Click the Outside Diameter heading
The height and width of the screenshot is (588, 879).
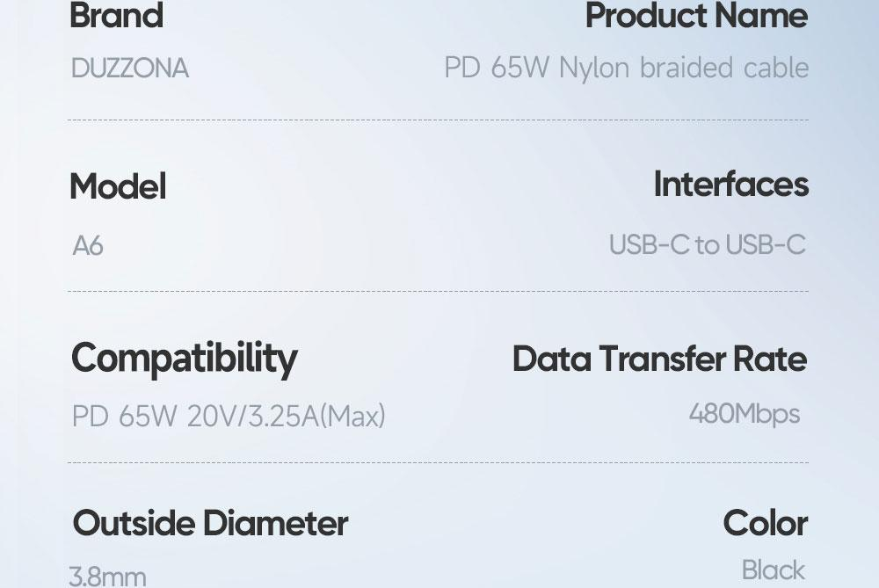pos(210,523)
